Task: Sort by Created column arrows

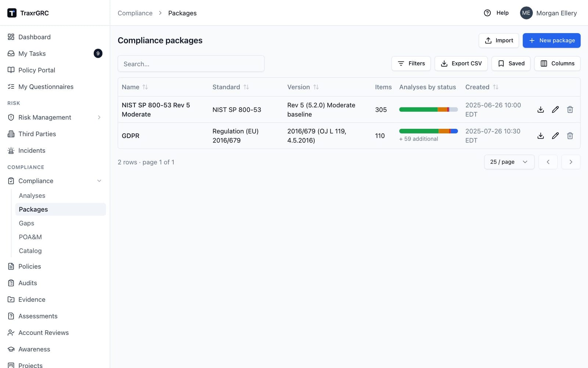Action: (x=496, y=87)
